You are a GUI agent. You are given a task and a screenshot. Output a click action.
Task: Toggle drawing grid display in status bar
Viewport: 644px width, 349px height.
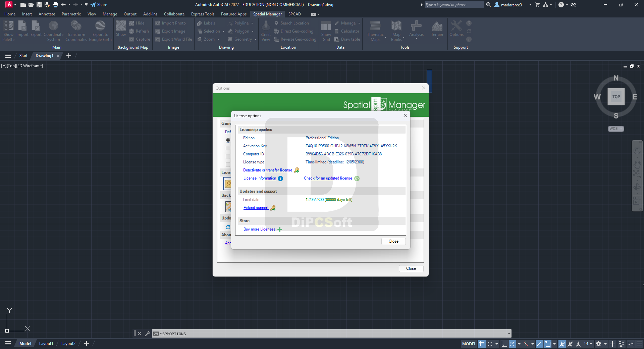[x=482, y=344]
